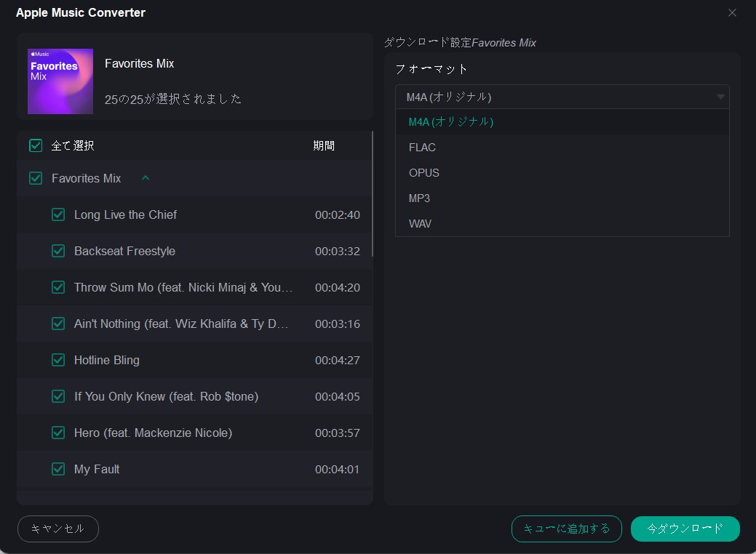Screen dimensions: 756x554
Task: Deselect the Hotline Bling checkbox
Action: click(x=58, y=361)
